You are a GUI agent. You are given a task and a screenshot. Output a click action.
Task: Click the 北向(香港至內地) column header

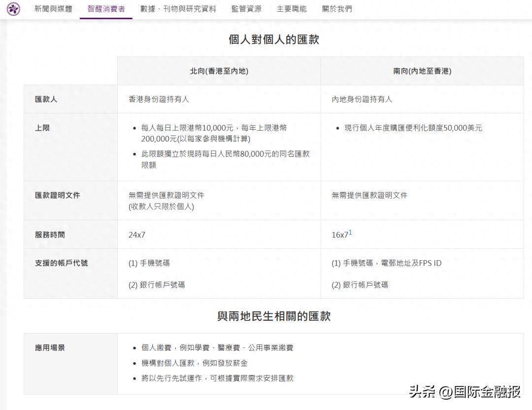coord(218,71)
